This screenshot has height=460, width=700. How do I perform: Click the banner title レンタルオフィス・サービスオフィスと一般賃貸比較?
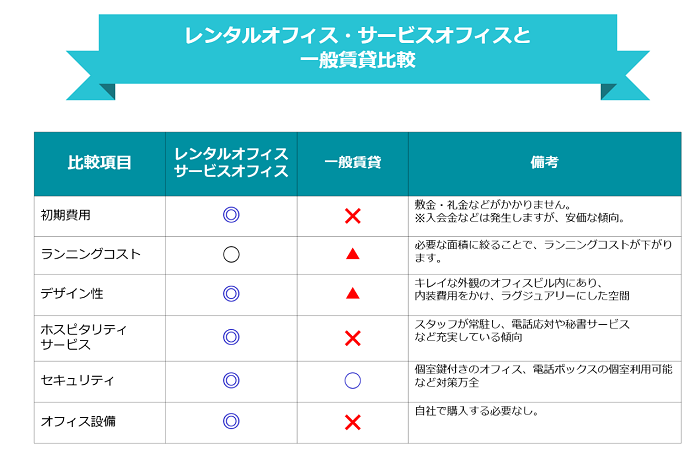tap(357, 48)
